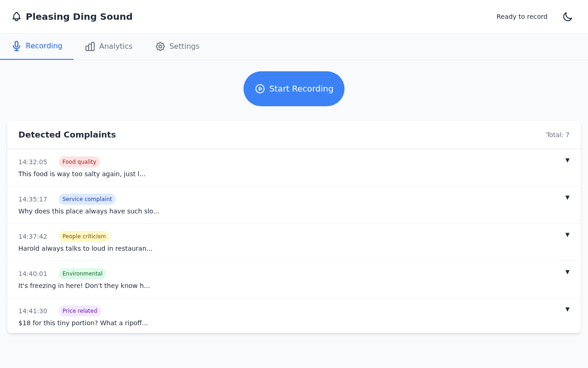Click the Environmental category badge

pyautogui.click(x=82, y=273)
